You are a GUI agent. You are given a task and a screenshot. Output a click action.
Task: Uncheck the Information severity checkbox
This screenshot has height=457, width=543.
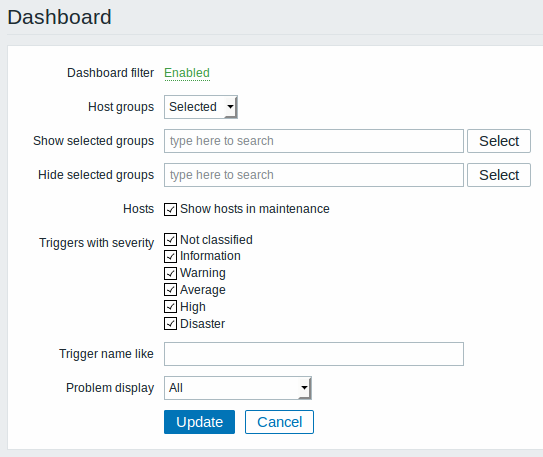(170, 256)
